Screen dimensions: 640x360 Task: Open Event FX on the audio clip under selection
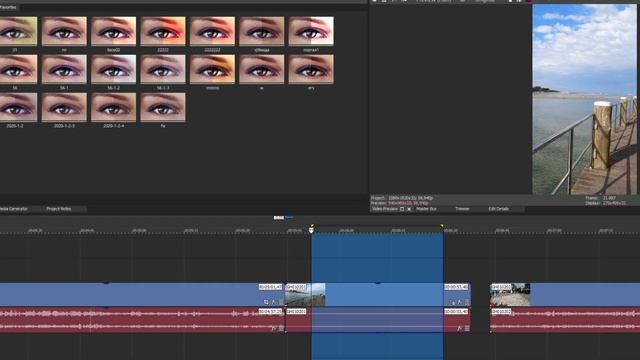[460, 328]
